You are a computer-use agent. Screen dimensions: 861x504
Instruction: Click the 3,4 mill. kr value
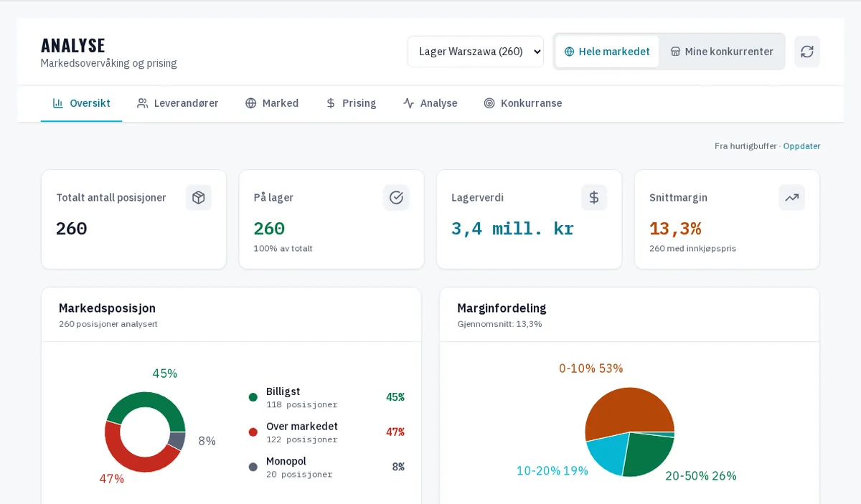coord(513,228)
